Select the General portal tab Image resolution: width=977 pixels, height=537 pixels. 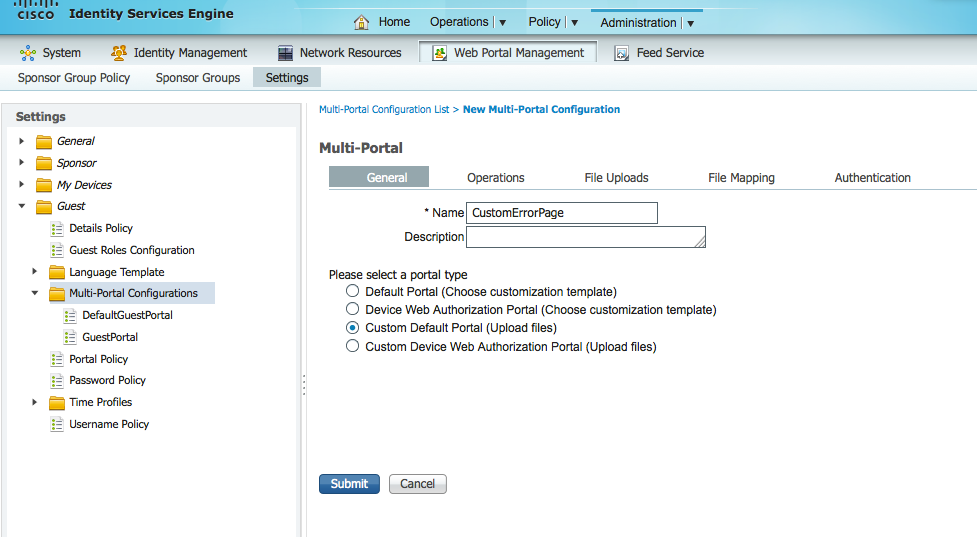[379, 177]
